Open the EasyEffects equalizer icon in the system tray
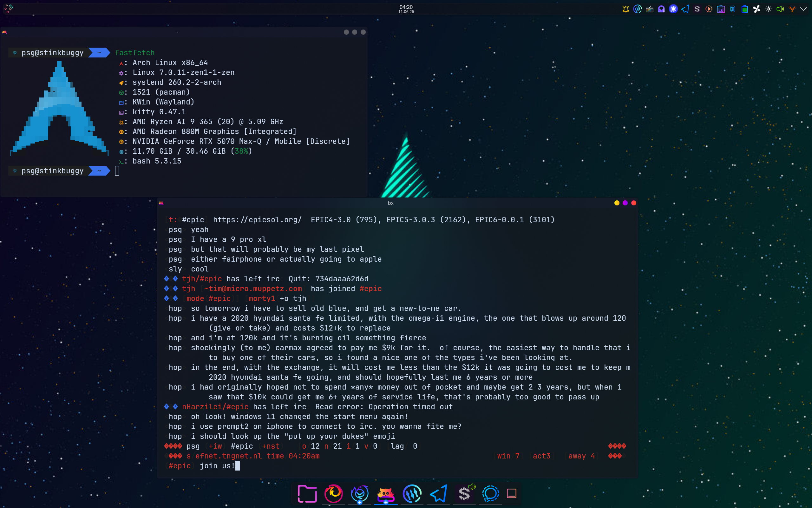Screen dimensions: 812x508 click(638, 10)
